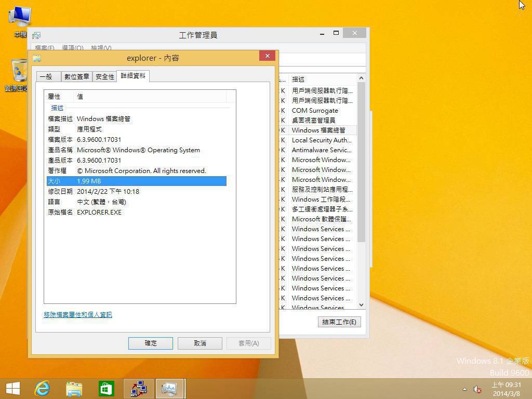This screenshot has width=532, height=399.
Task: Select the 產品名稱 property row
Action: coord(137,150)
